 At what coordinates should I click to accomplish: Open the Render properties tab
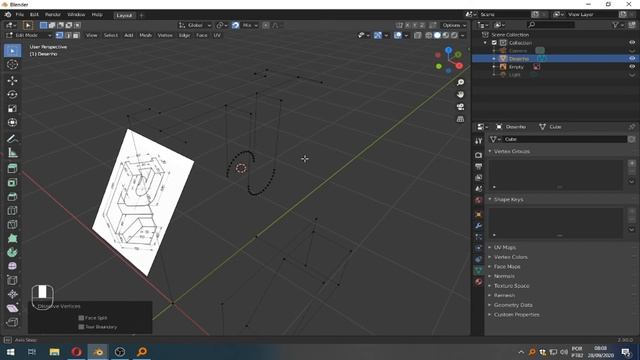pos(478,155)
